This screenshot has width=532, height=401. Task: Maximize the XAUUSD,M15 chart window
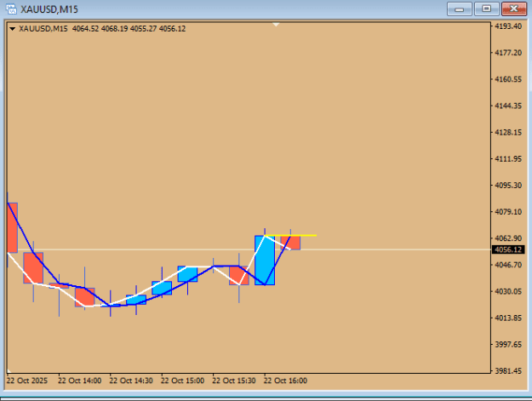487,9
